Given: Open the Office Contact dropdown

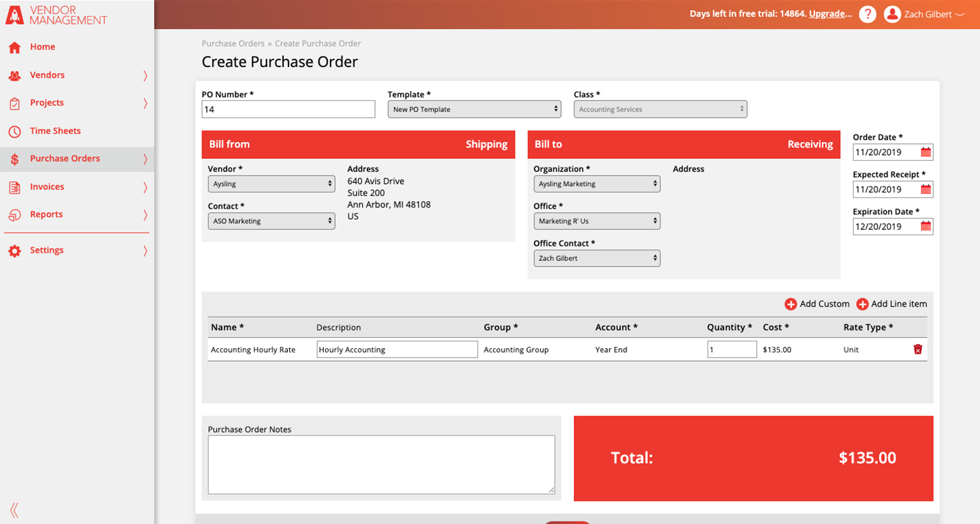Looking at the screenshot, I should tap(597, 258).
